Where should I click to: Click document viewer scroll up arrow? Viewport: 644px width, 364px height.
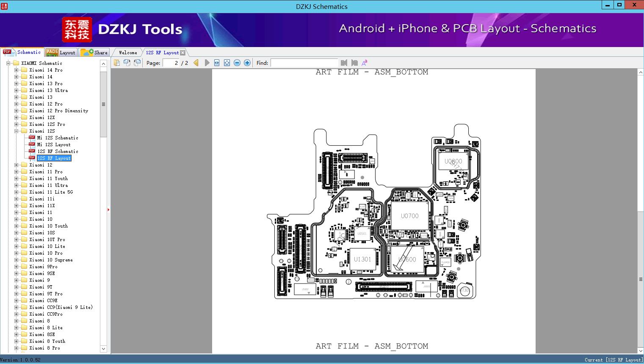coord(641,72)
